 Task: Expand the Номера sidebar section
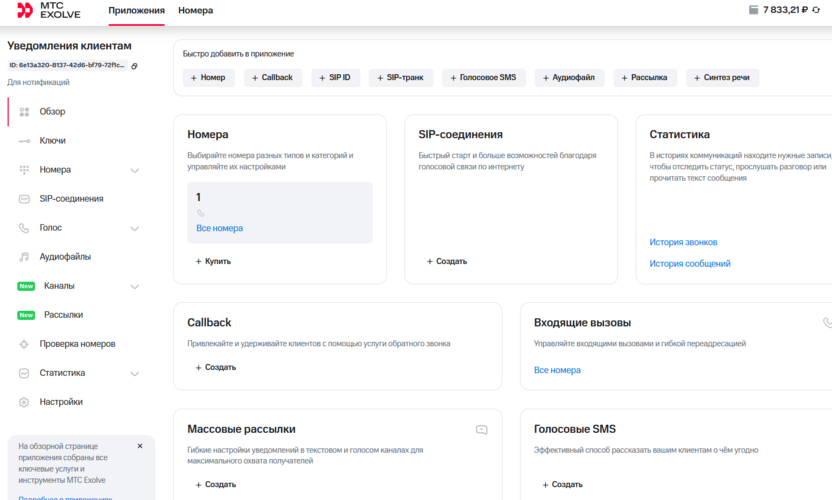click(x=135, y=170)
